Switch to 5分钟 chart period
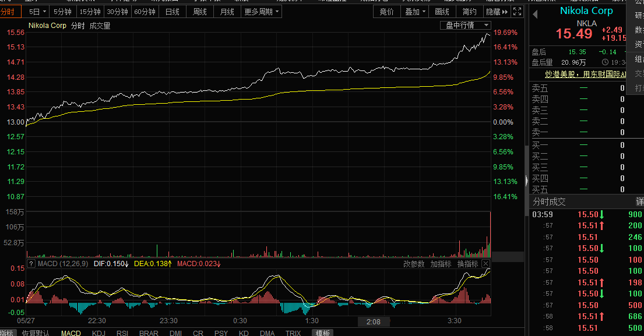Viewport: 644px width, 336px height. click(x=63, y=12)
